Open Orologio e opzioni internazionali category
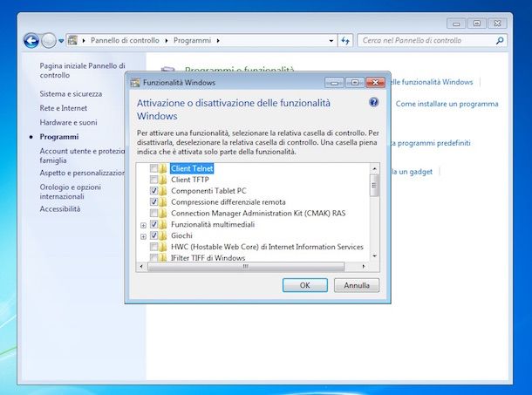Viewport: 532px width, 395px height. [x=71, y=192]
